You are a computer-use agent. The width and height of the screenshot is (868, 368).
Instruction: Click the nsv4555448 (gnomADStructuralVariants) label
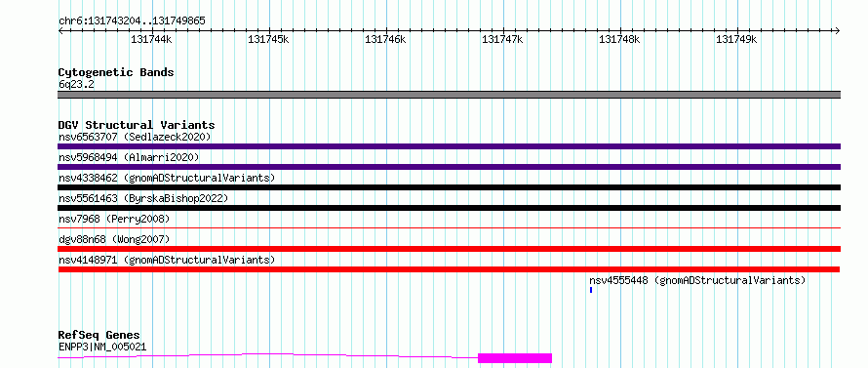[x=697, y=280]
